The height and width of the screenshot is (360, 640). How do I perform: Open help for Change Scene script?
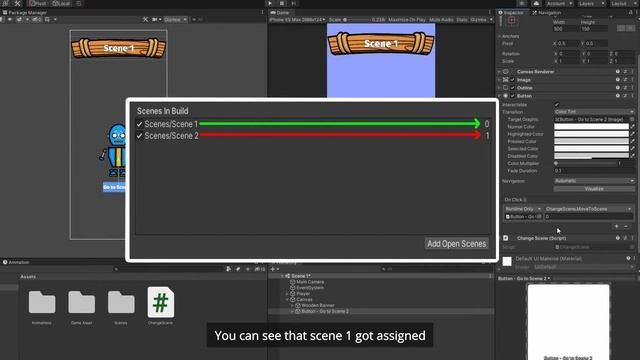[x=618, y=238]
